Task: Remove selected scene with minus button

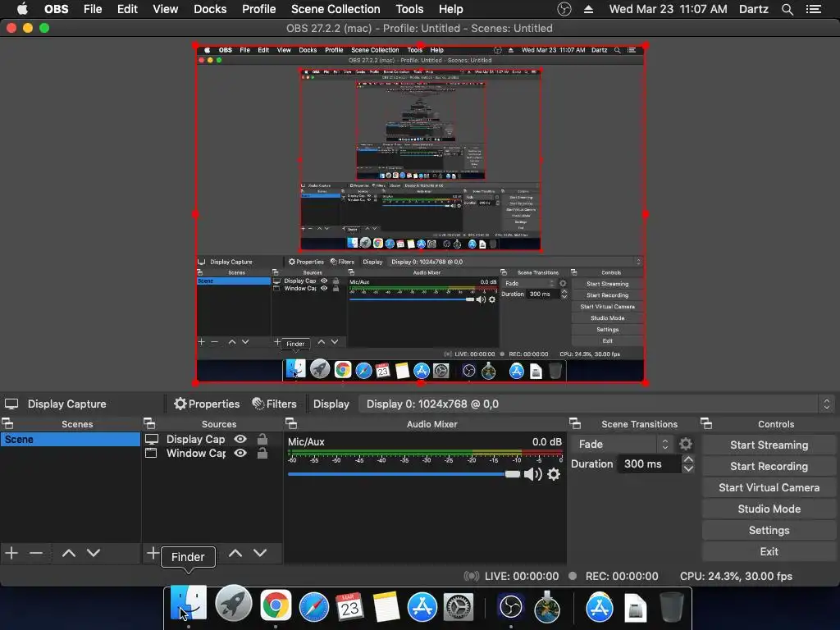Action: click(36, 553)
